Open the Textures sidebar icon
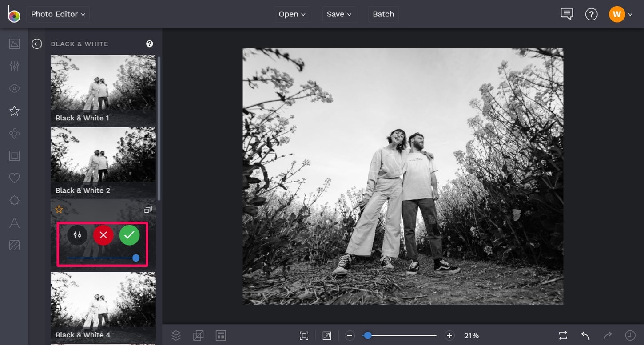The width and height of the screenshot is (644, 345). click(14, 245)
